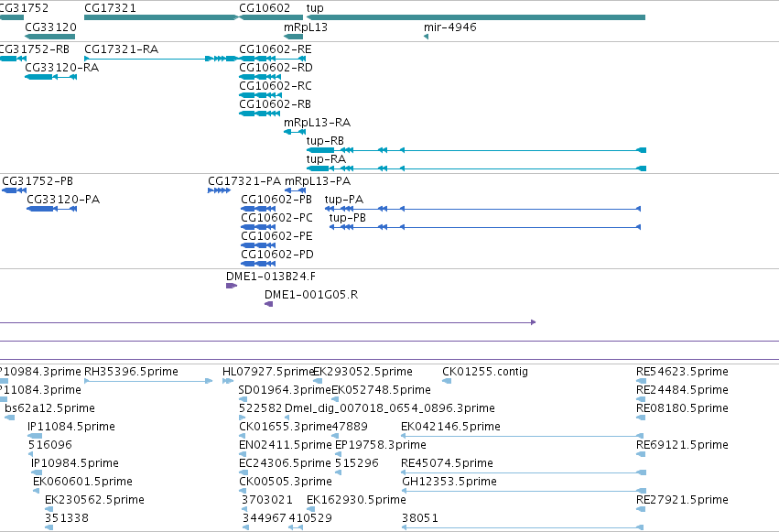Select EST EK230562.5prime
This screenshot has height=532, width=779.
49,509
